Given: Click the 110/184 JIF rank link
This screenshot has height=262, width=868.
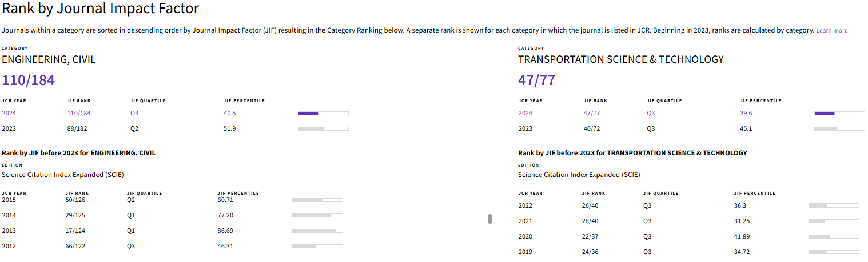Looking at the screenshot, I should [79, 113].
